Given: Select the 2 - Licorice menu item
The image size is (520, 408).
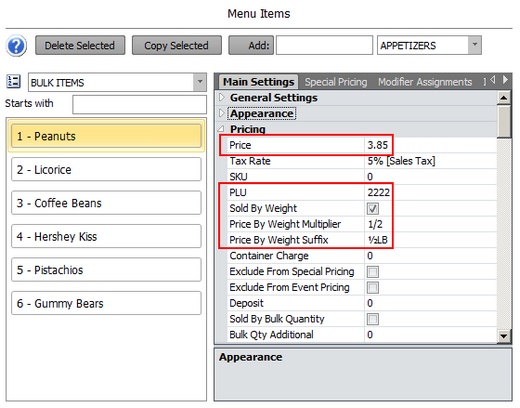Looking at the screenshot, I should 106,169.
